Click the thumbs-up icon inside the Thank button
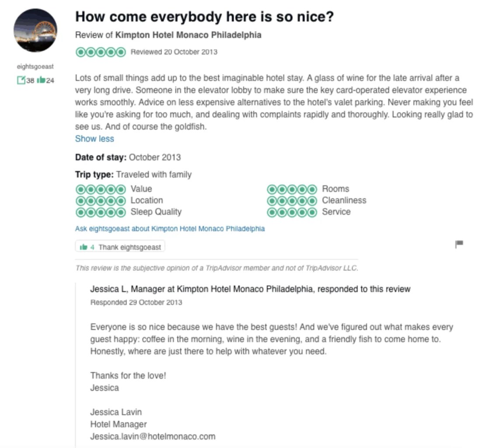 84,246
